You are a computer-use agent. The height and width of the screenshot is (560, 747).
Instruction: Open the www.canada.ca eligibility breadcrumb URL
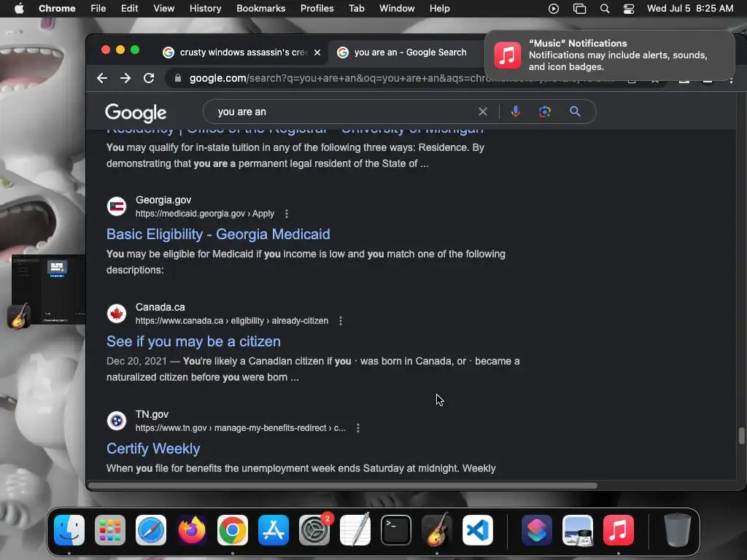click(x=231, y=321)
